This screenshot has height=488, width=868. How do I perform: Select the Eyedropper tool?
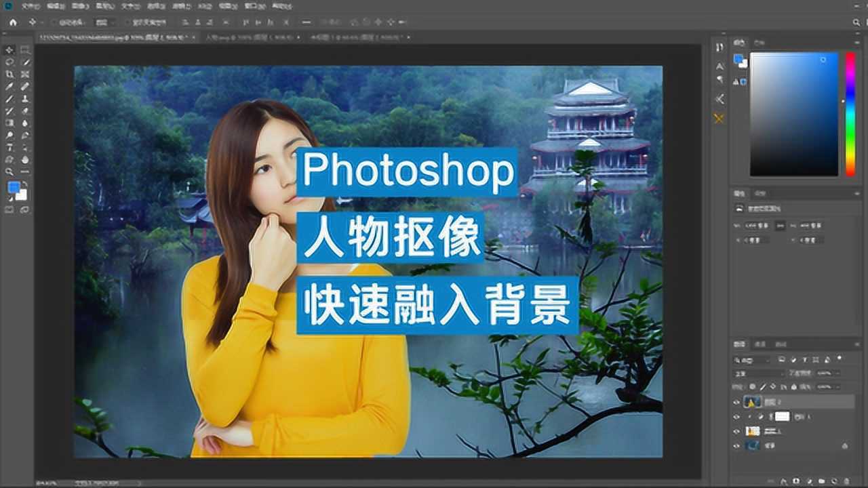click(x=9, y=86)
